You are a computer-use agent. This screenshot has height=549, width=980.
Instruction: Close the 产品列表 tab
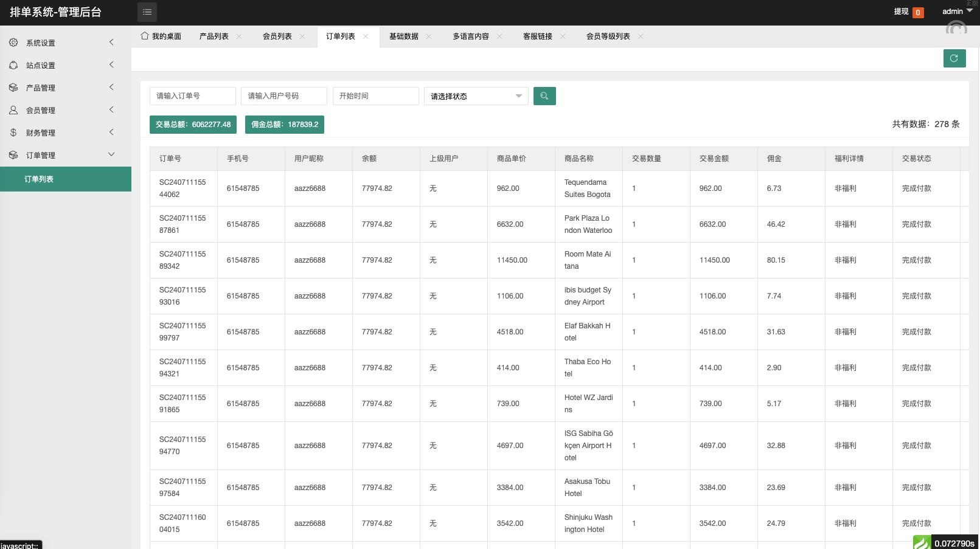(239, 36)
